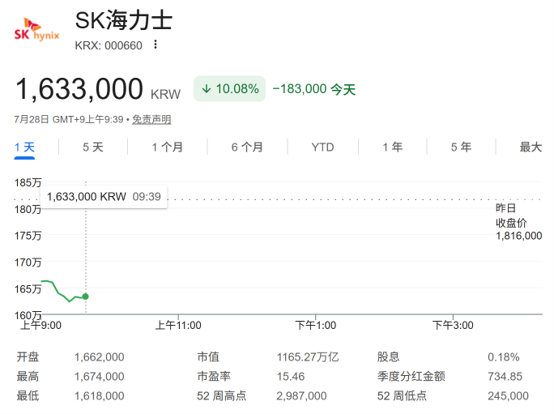This screenshot has height=414, width=554.
Task: Click the 52 周高点 value 2,987,000
Action: pos(301,396)
